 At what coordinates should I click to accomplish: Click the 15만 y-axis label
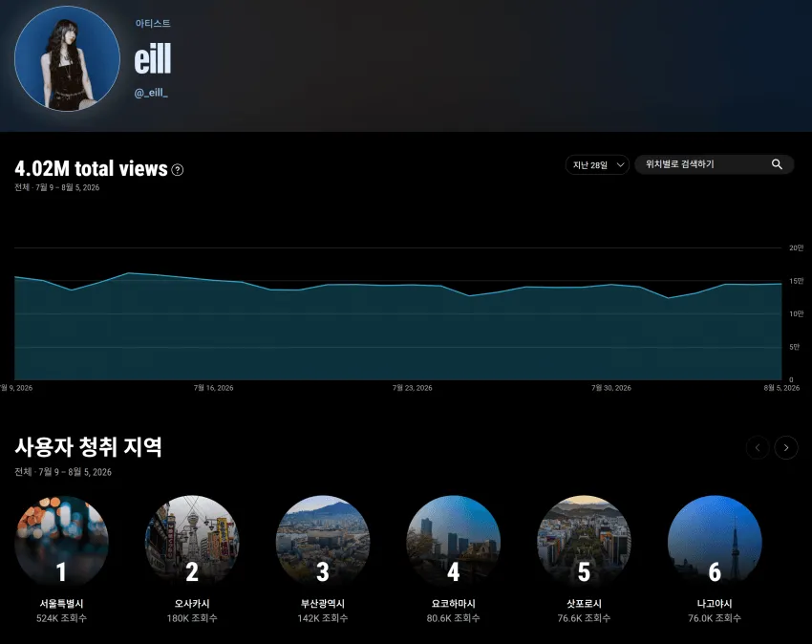pyautogui.click(x=797, y=281)
